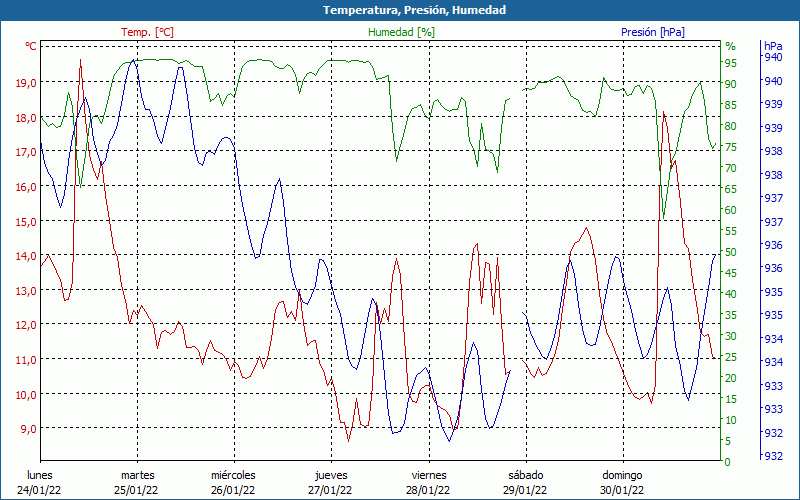Click the '11,0' temperature axis value

[27, 360]
